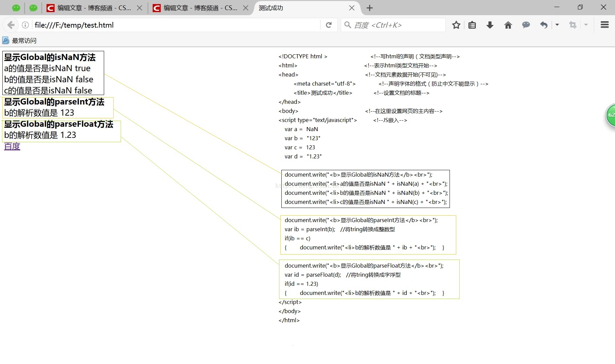Click comment <!--在这里设置网页的主内容-->

click(x=404, y=111)
